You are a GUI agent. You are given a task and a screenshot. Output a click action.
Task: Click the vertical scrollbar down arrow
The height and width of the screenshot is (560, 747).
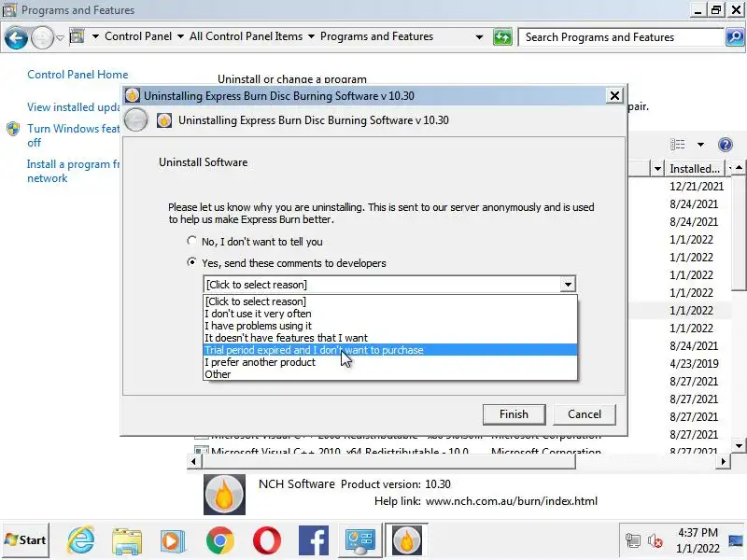coord(739,446)
